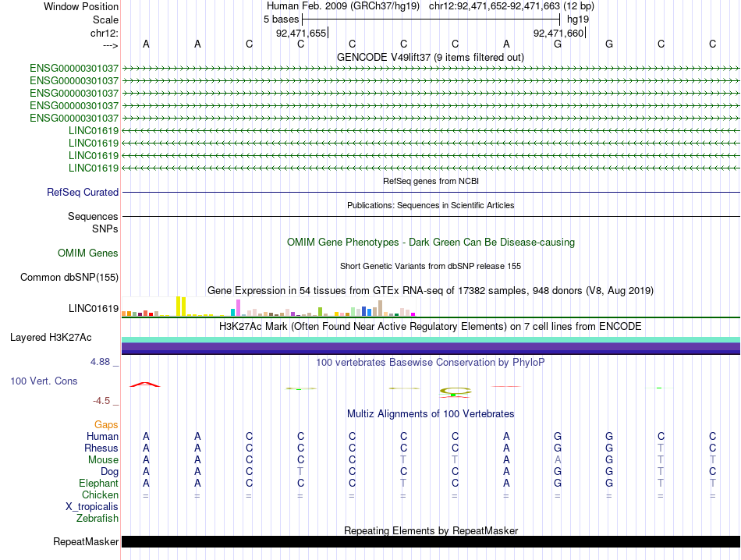
Task: Click the 92,471,660 ruler coordinate
Action: coord(558,33)
